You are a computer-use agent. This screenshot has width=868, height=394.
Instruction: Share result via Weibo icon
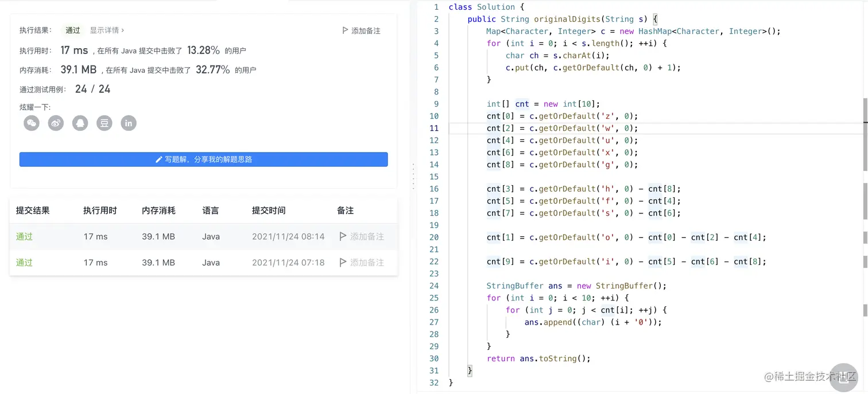pyautogui.click(x=56, y=123)
